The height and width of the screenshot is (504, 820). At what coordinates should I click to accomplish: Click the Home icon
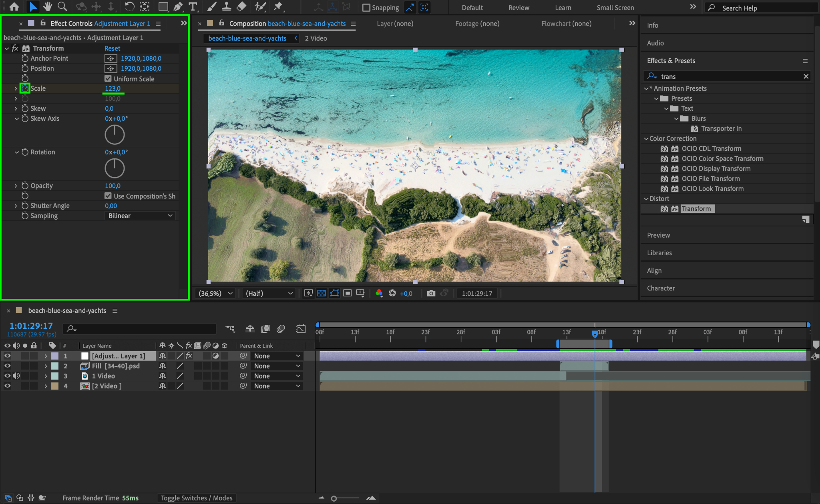tap(14, 6)
